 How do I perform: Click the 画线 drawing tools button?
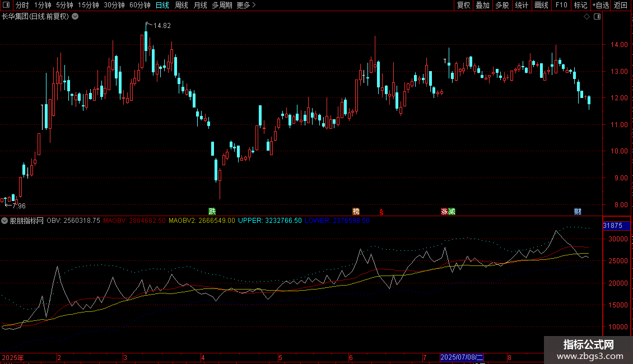(x=541, y=5)
